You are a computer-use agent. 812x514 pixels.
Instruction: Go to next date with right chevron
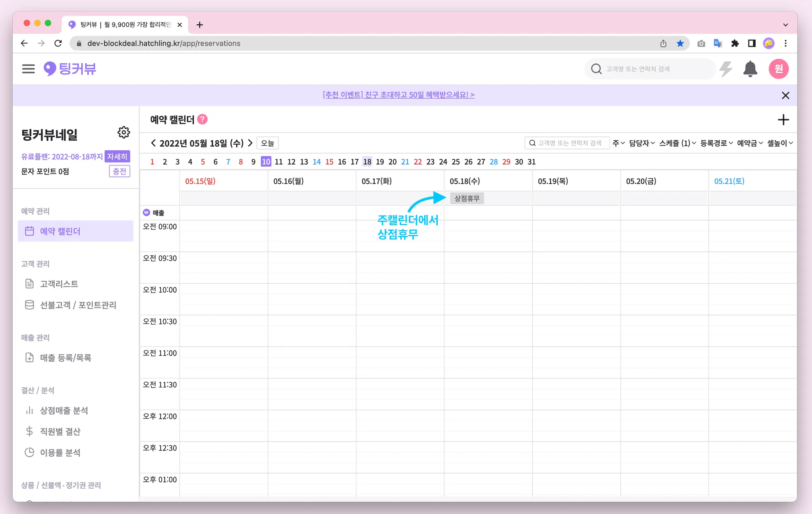click(x=250, y=143)
